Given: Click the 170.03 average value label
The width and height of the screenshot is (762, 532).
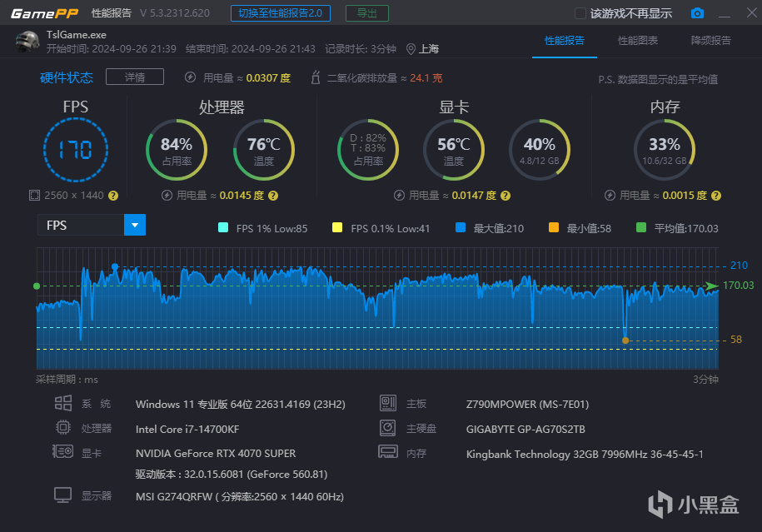Looking at the screenshot, I should click(x=738, y=286).
